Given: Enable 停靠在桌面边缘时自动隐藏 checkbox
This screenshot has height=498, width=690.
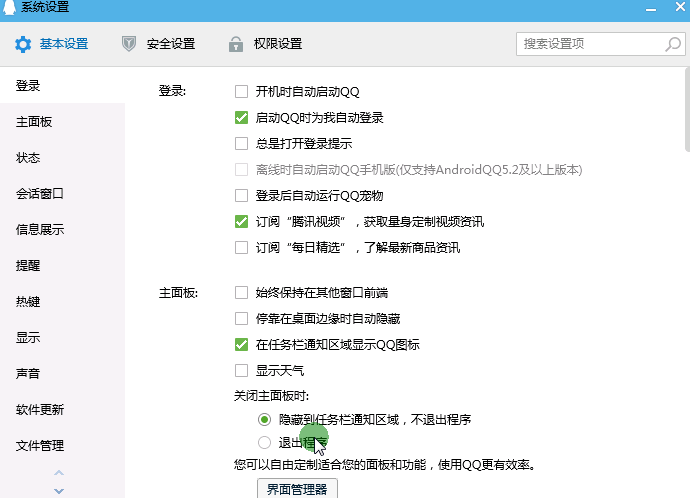Looking at the screenshot, I should 241,319.
